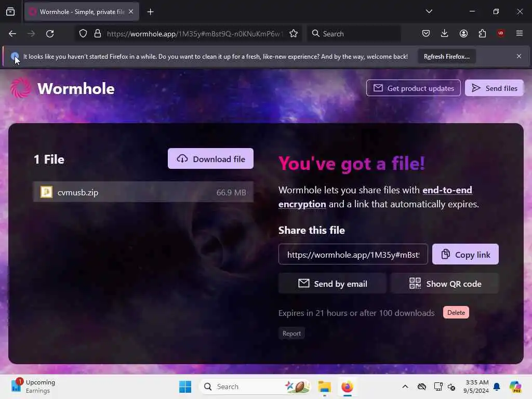The width and height of the screenshot is (532, 399).
Task: Reload the page with the refresh icon
Action: [x=50, y=34]
